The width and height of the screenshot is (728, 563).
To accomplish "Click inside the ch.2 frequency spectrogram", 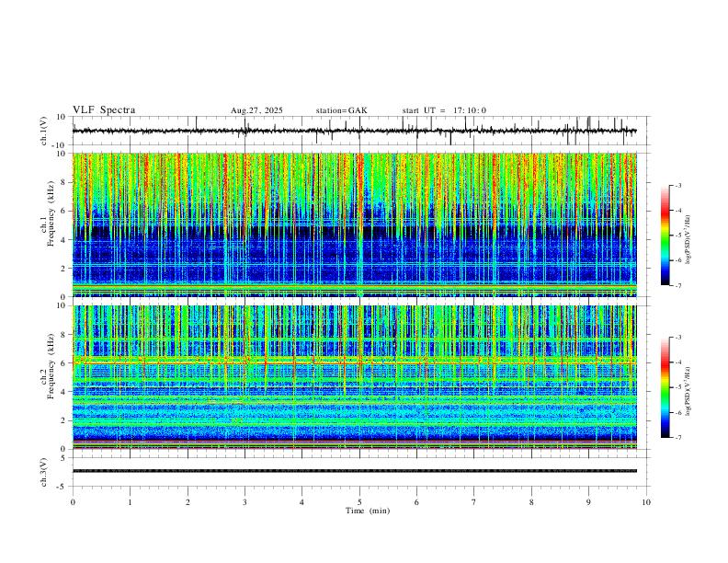I will (x=355, y=377).
